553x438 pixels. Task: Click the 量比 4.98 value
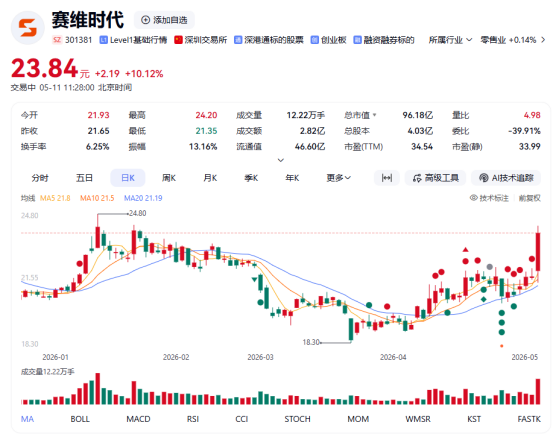pyautogui.click(x=532, y=115)
